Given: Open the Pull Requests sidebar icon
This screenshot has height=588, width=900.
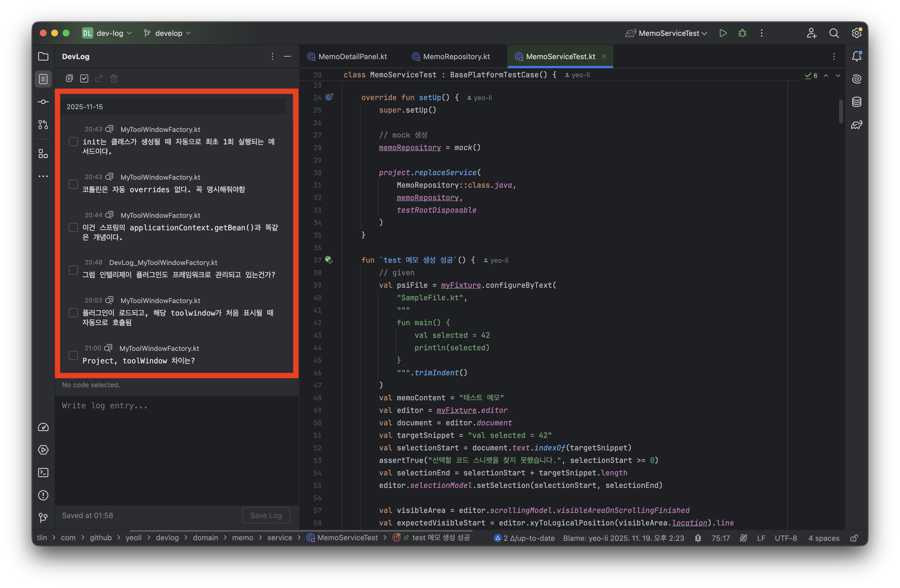Looking at the screenshot, I should coord(43,124).
